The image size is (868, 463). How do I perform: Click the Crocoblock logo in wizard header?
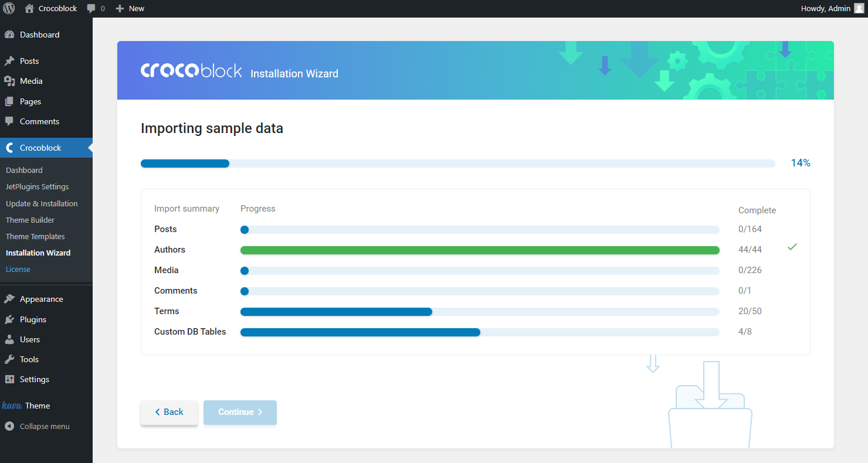(191, 71)
